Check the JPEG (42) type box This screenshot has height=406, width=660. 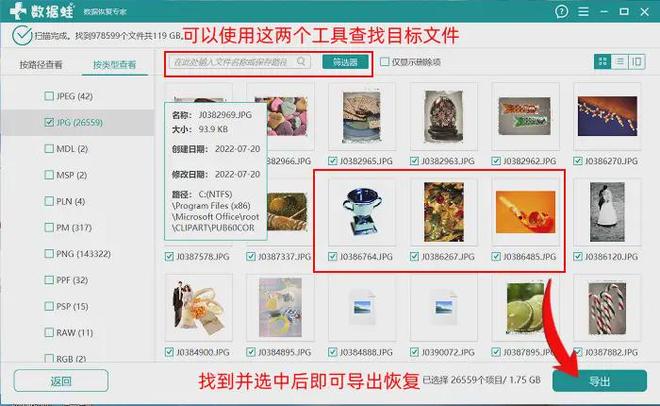[49, 96]
